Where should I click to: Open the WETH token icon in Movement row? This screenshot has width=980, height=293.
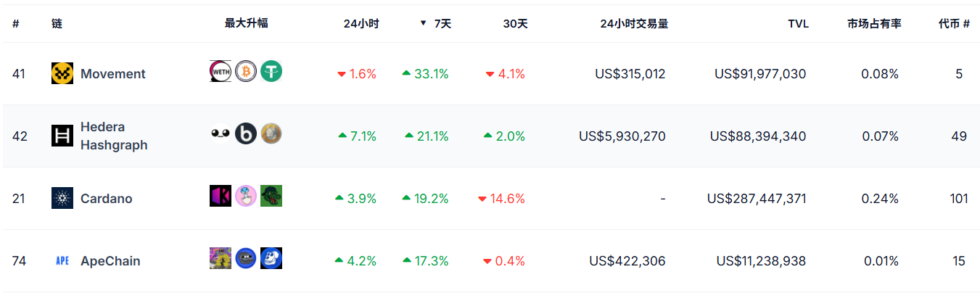[x=221, y=71]
